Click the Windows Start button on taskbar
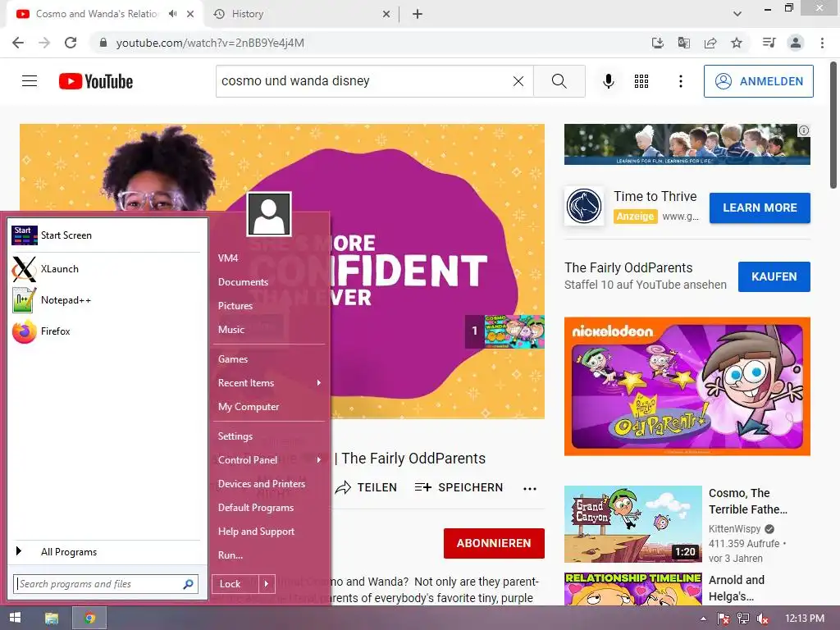The image size is (840, 630). pyautogui.click(x=15, y=618)
